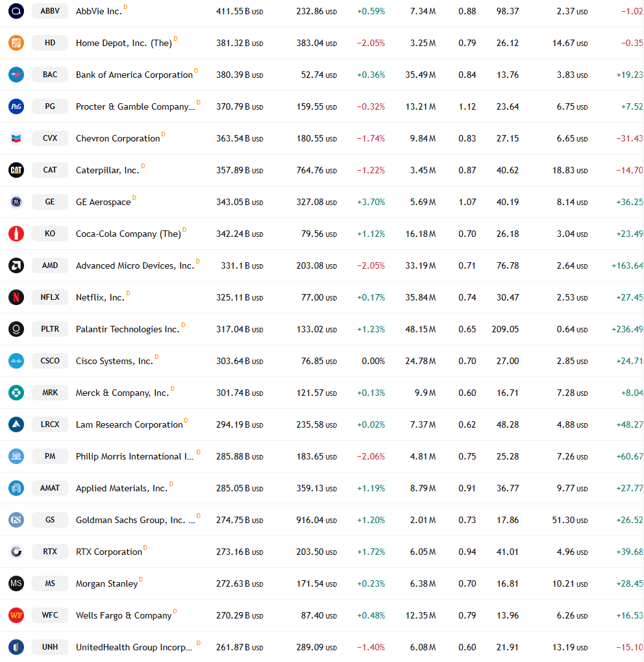
Task: Click the Goldman Sachs GS logo
Action: pos(16,520)
